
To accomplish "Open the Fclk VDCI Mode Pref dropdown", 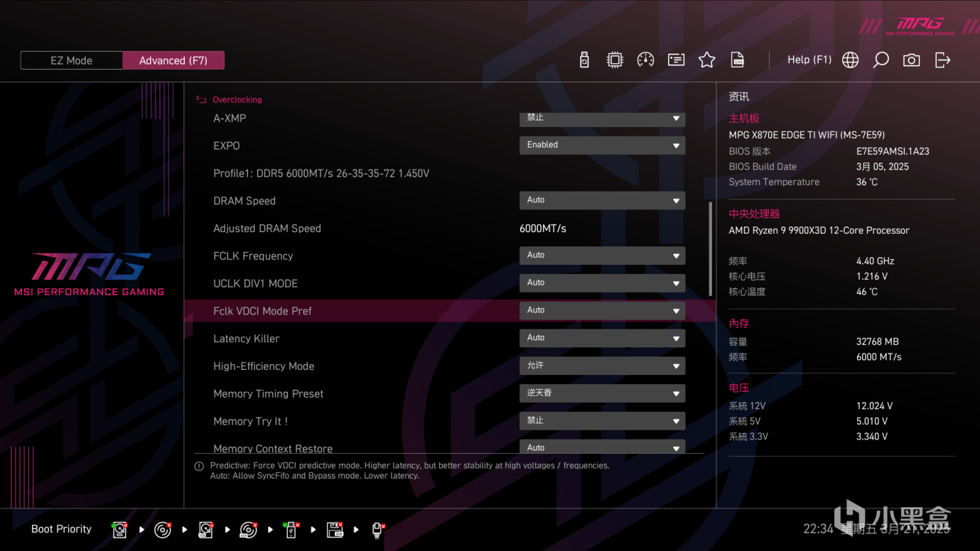I will point(602,310).
